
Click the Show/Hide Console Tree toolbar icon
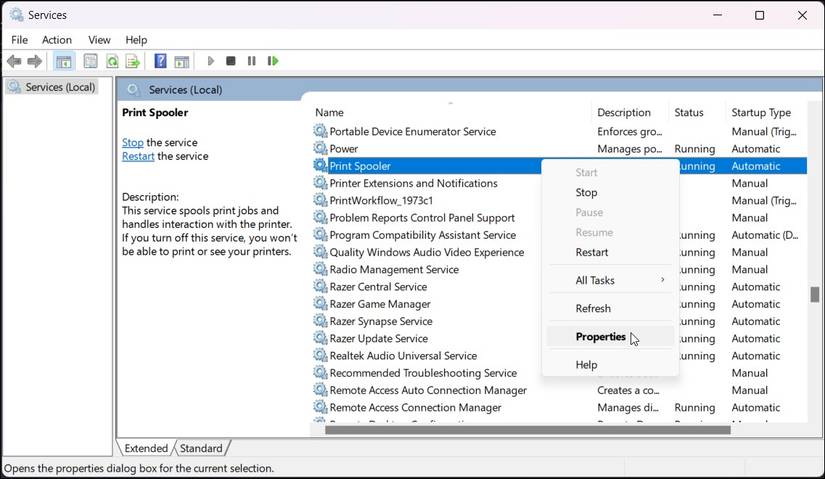tap(64, 61)
